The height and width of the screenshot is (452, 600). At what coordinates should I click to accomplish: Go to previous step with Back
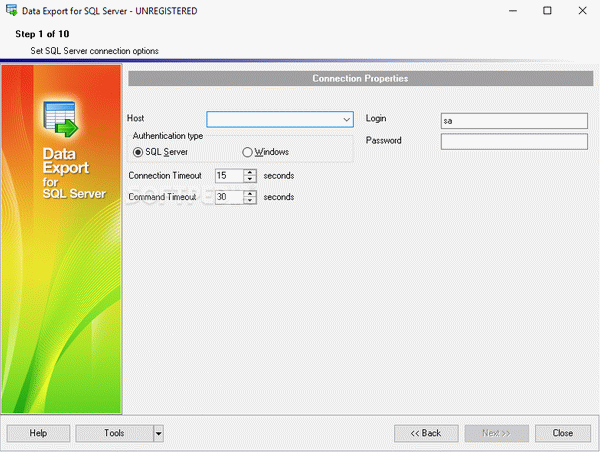pos(426,433)
